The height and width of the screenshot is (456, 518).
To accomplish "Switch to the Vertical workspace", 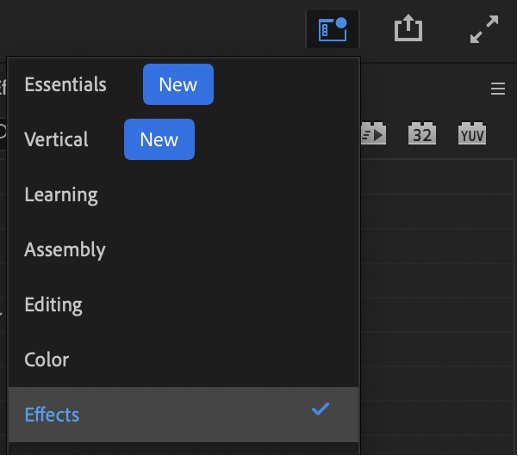I will (x=56, y=139).
